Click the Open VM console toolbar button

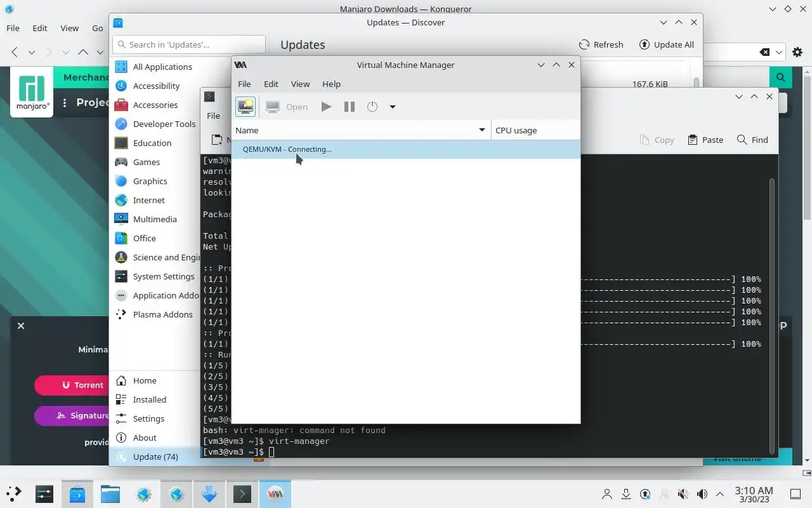[287, 107]
